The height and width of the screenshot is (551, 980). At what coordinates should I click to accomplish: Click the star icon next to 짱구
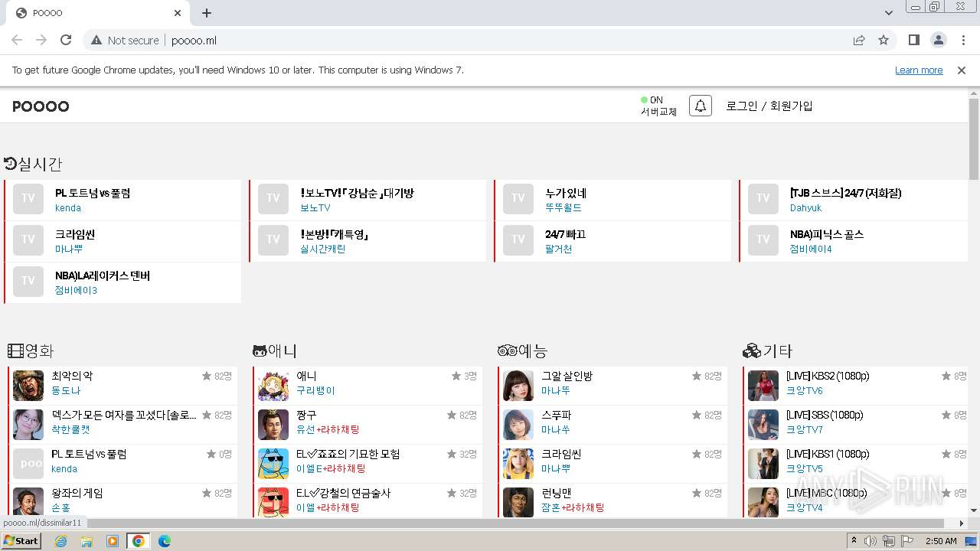(x=452, y=415)
